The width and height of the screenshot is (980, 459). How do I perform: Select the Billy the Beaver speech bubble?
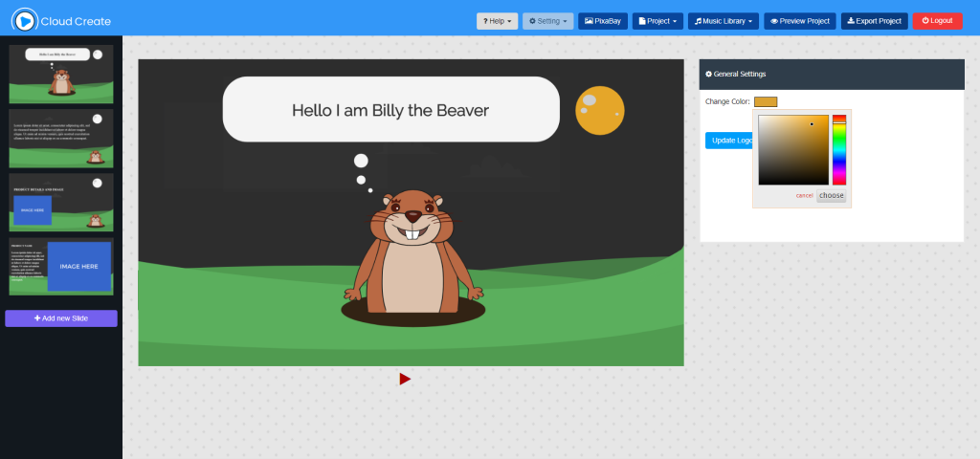(390, 110)
